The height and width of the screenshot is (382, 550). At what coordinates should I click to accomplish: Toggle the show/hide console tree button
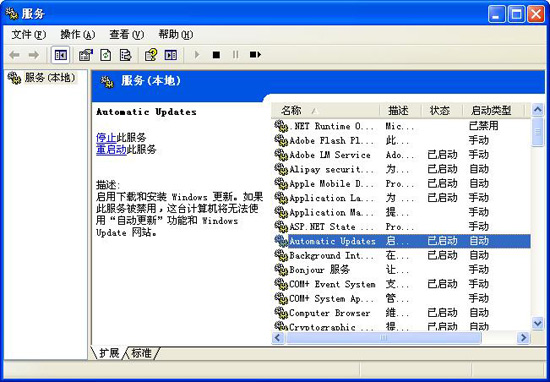click(x=60, y=55)
